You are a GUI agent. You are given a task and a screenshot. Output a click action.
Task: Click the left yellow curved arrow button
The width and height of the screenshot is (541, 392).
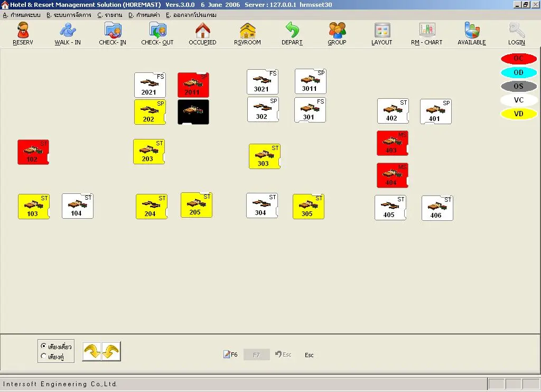(x=92, y=351)
